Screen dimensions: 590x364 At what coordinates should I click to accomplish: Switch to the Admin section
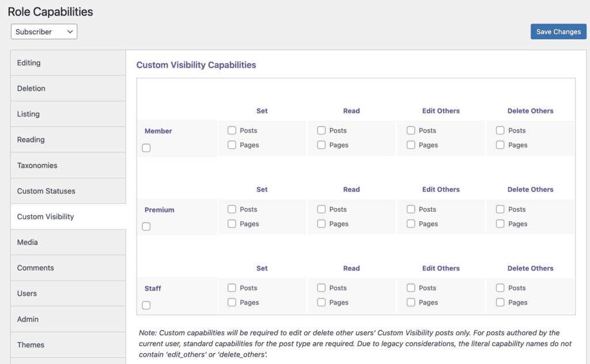(27, 318)
